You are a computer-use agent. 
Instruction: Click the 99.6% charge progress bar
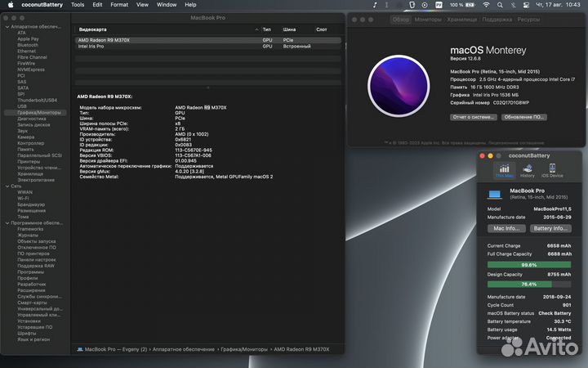coord(529,265)
